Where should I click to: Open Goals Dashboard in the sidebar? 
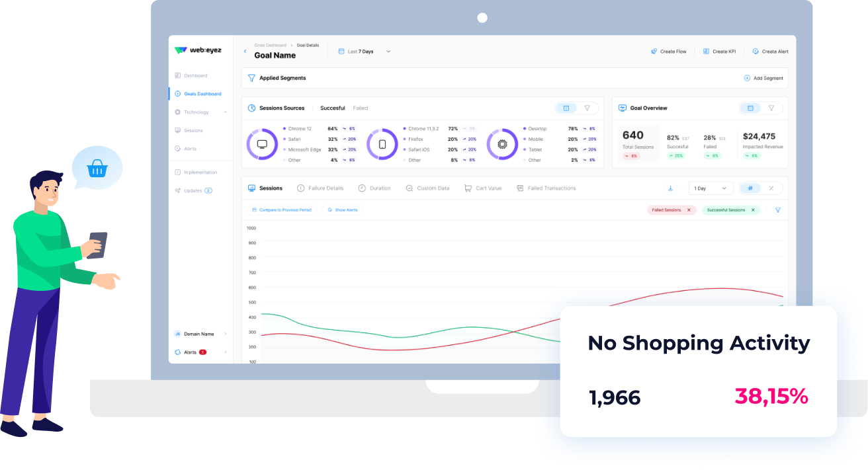click(x=198, y=94)
